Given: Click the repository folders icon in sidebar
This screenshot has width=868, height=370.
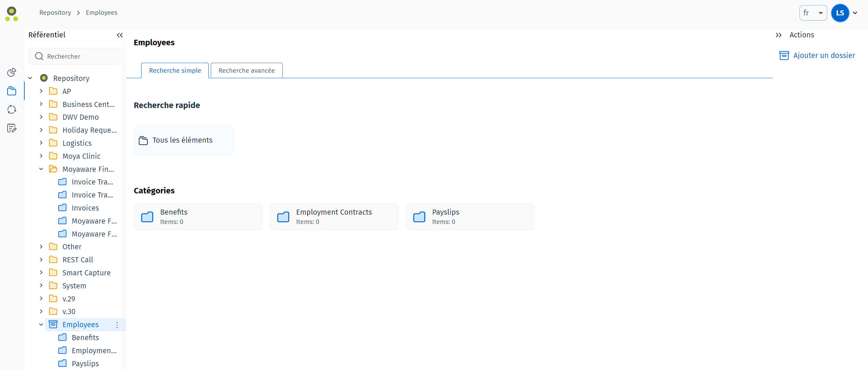Looking at the screenshot, I should coord(12,91).
